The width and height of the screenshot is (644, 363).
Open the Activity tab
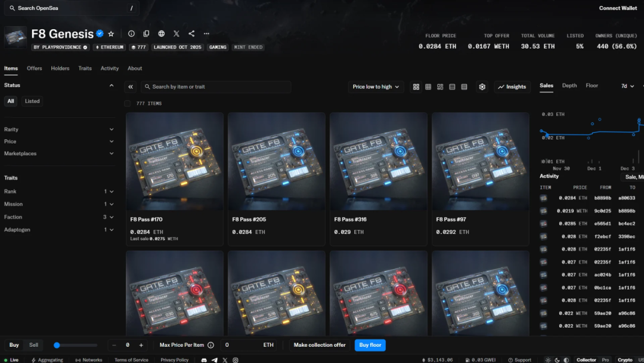pyautogui.click(x=110, y=69)
